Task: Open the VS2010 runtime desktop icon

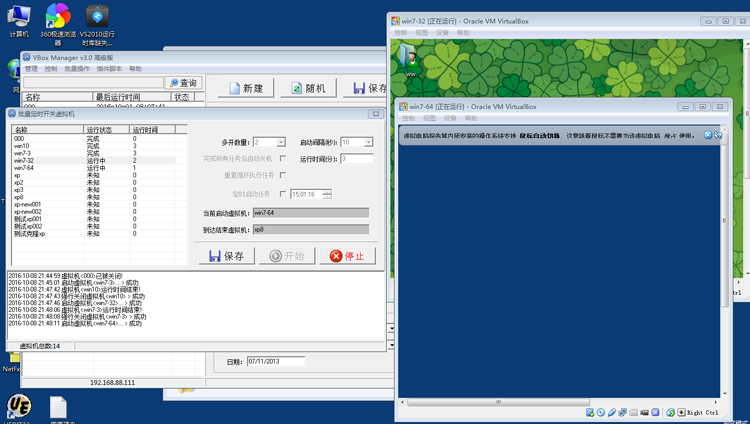Action: (97, 24)
